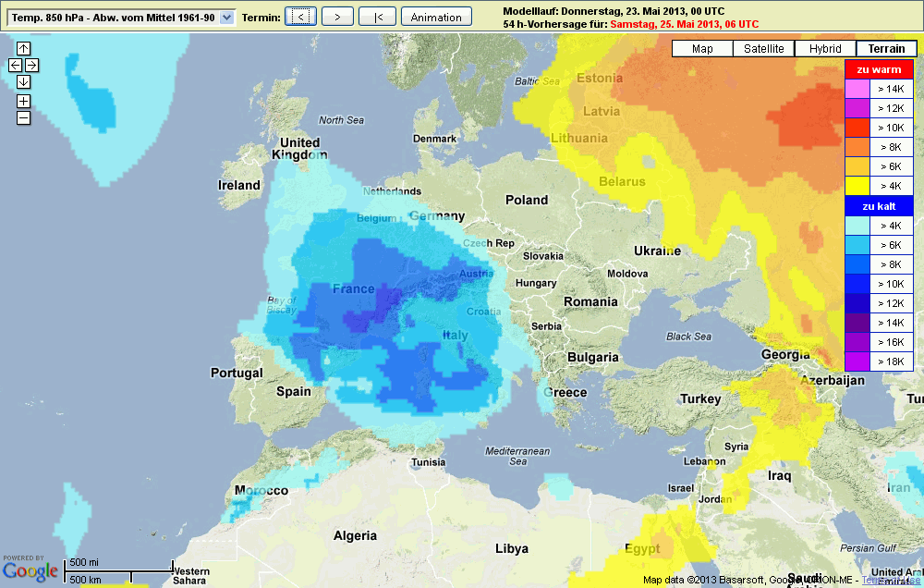Open the Google logo link
Image resolution: width=924 pixels, height=588 pixels.
click(x=30, y=570)
